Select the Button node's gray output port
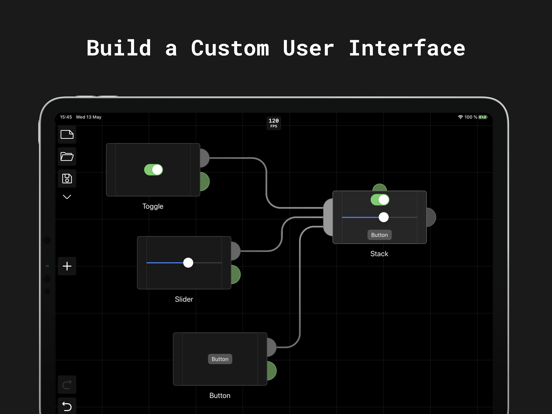Image resolution: width=552 pixels, height=414 pixels. [x=271, y=347]
